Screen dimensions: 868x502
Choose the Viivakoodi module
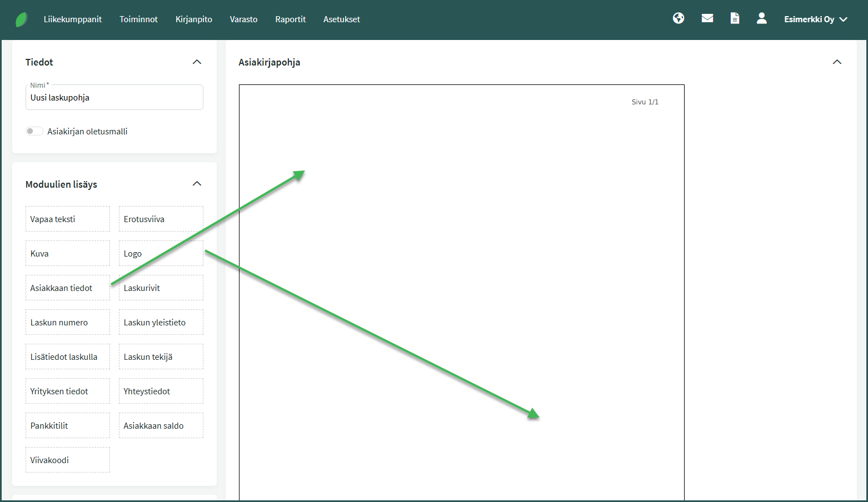click(67, 460)
